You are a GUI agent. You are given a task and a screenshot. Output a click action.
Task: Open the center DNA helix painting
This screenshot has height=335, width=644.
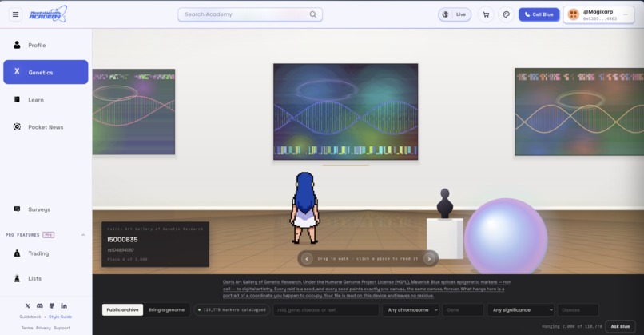(346, 111)
